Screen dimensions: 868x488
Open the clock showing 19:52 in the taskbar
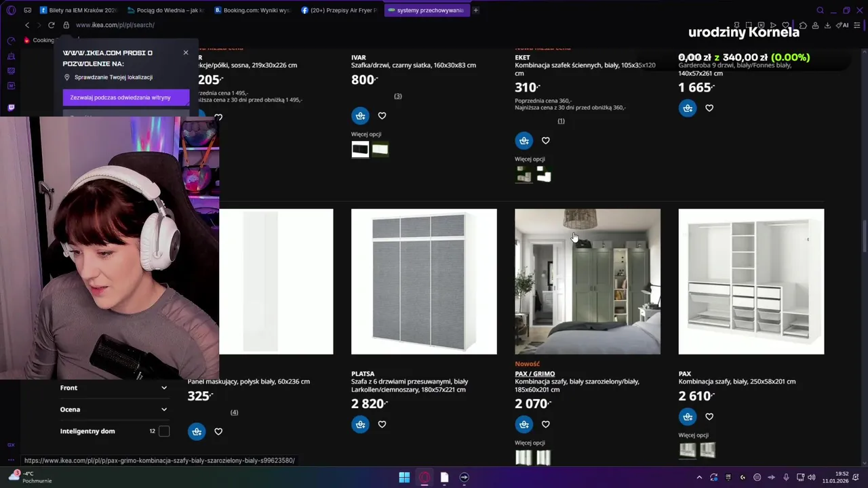coord(835,477)
